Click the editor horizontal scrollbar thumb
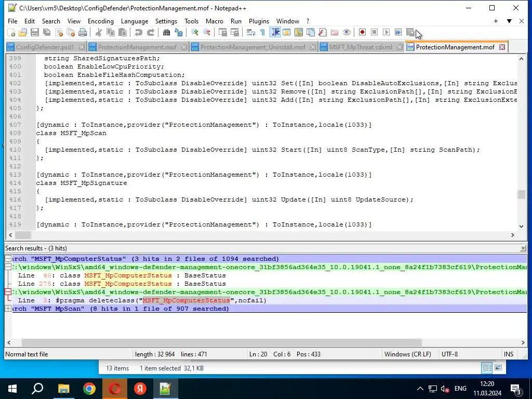The width and height of the screenshot is (532, 399). pos(23,235)
